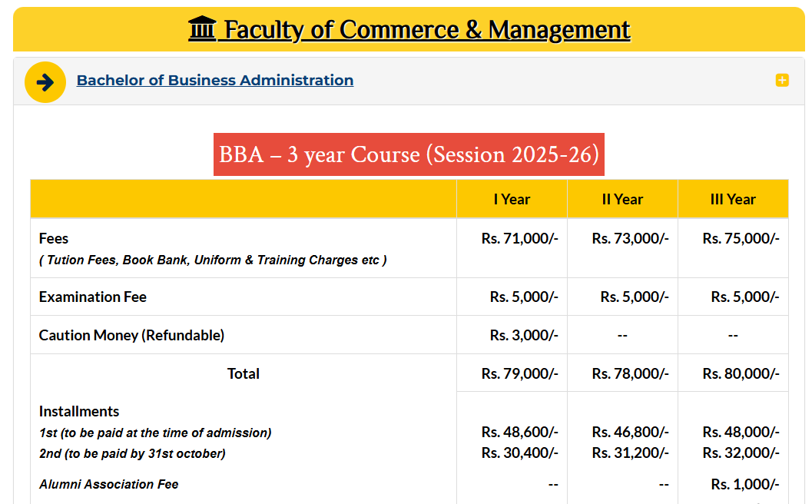This screenshot has width=812, height=504.
Task: Click the II Year column header
Action: click(622, 198)
